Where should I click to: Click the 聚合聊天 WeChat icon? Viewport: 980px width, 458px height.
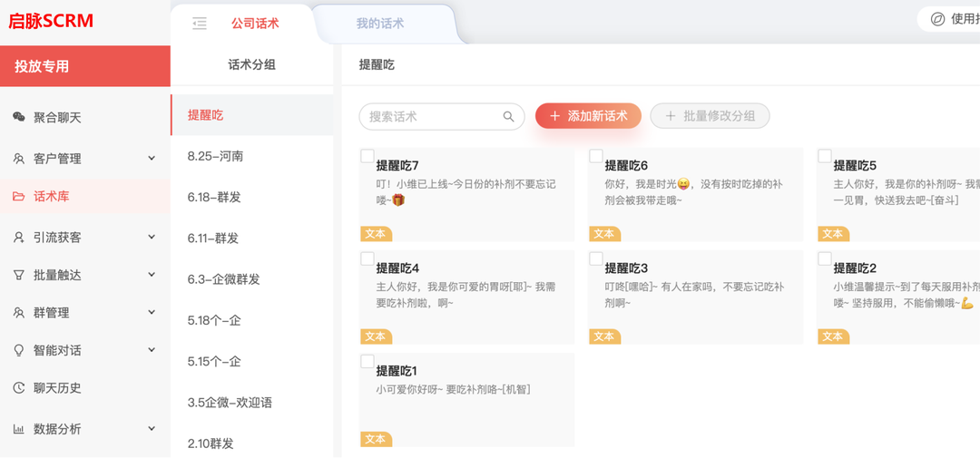pyautogui.click(x=19, y=117)
